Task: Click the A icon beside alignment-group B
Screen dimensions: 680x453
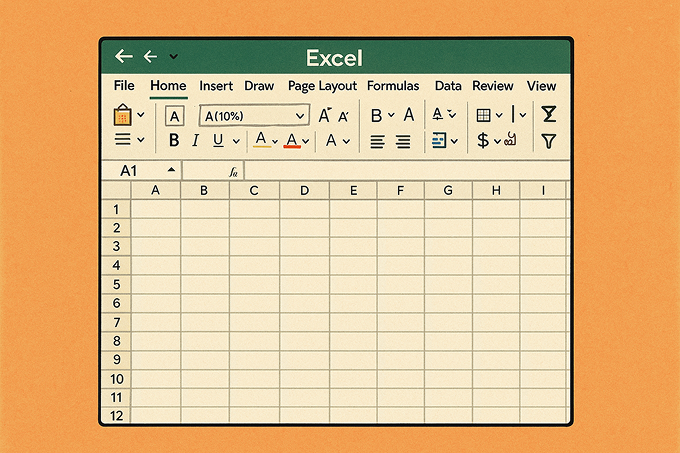Action: 409,115
